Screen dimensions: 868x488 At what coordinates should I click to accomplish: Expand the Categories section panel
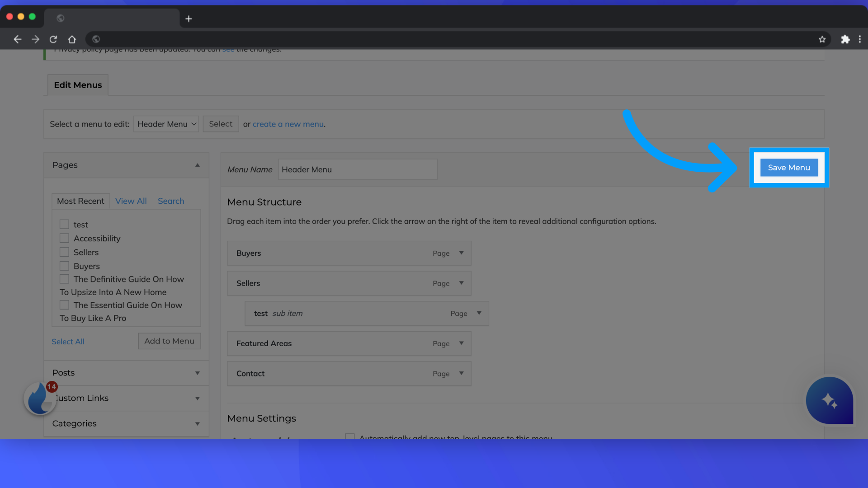tap(196, 423)
